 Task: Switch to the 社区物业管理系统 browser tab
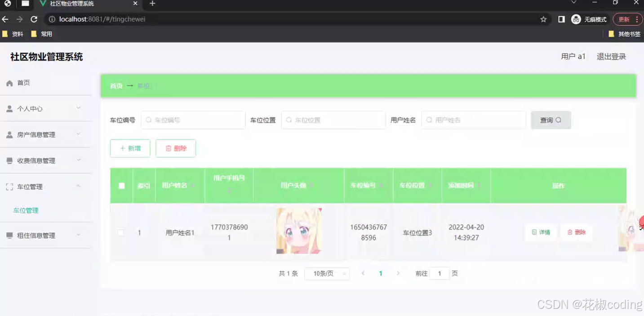72,4
